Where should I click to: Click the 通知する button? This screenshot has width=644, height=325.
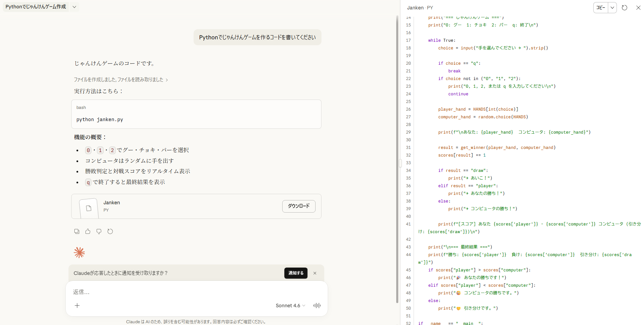tap(296, 273)
